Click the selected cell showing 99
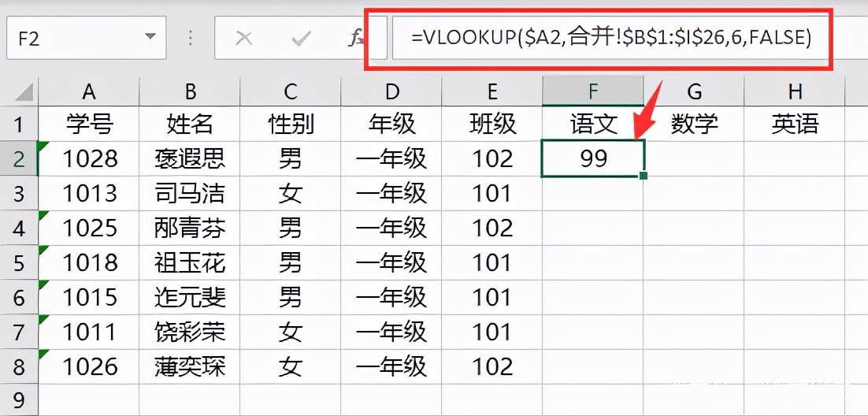This screenshot has height=416, width=868. click(x=593, y=158)
